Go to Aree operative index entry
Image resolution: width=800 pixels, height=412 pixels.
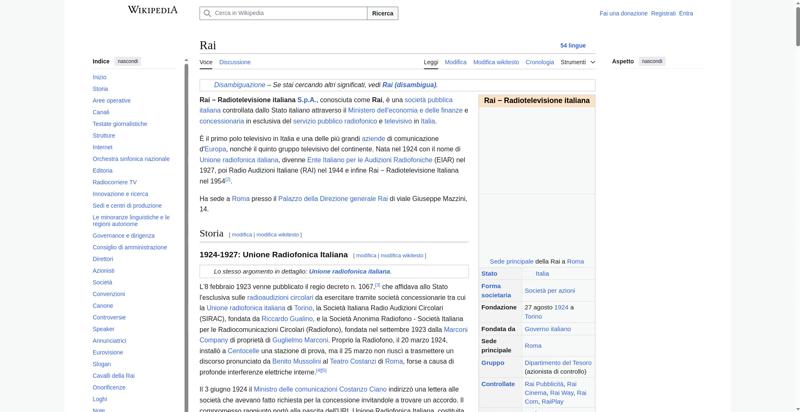click(111, 100)
